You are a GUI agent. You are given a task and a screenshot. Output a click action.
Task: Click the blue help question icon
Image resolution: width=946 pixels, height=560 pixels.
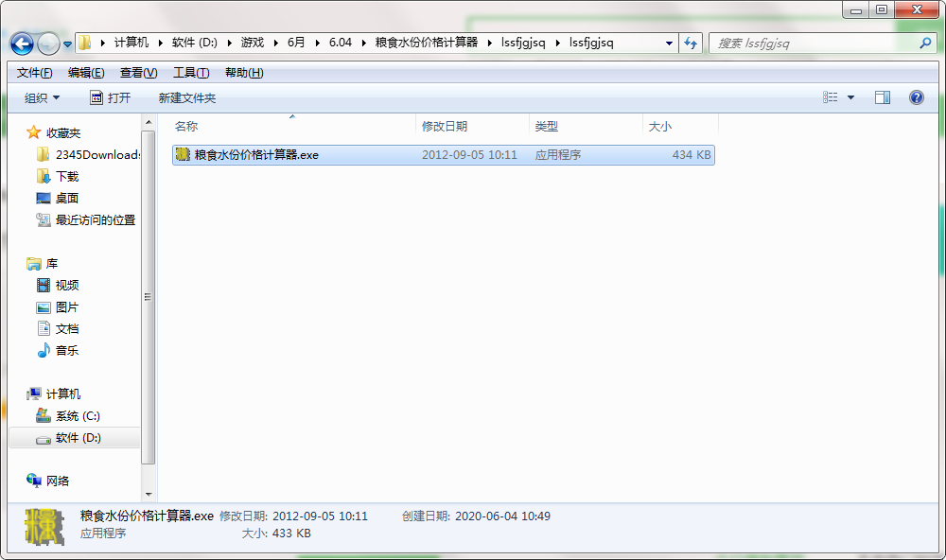point(916,97)
